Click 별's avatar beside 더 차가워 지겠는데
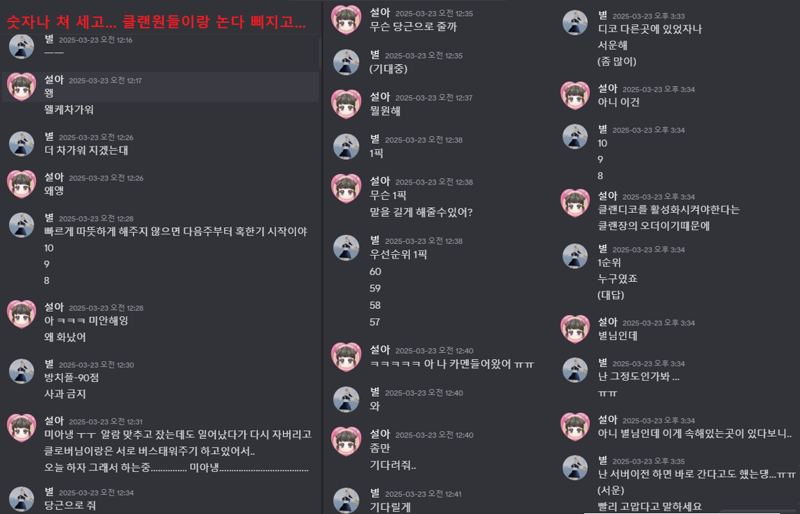Viewport: 800px width, 514px height. 21,143
